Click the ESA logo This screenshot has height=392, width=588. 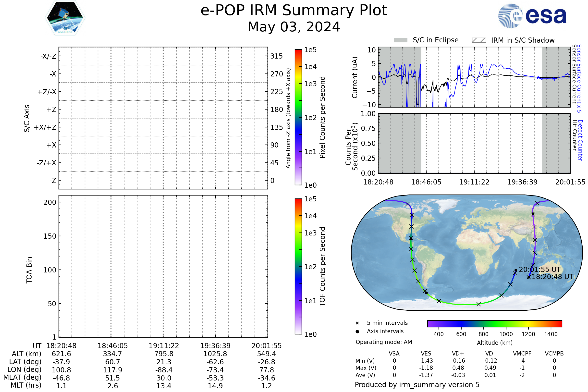pyautogui.click(x=532, y=16)
